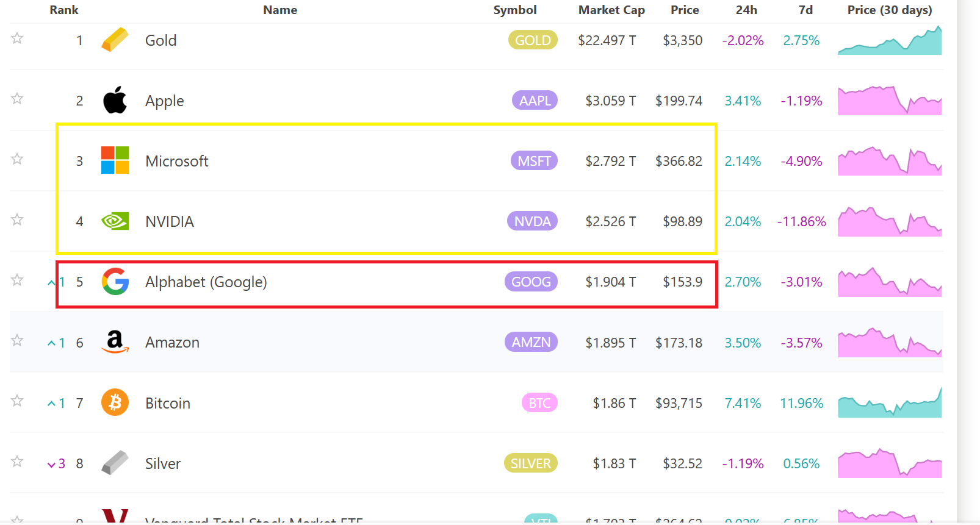Sort by Name column header
The height and width of the screenshot is (525, 980).
(x=280, y=10)
